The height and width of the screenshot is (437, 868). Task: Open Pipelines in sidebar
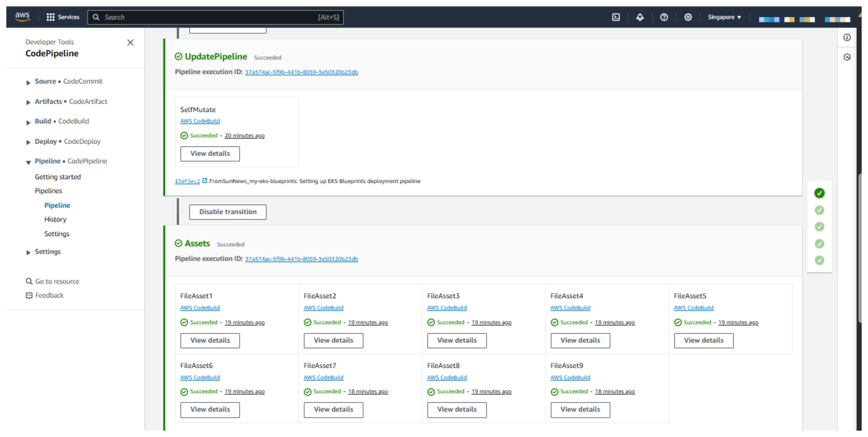[x=49, y=191]
